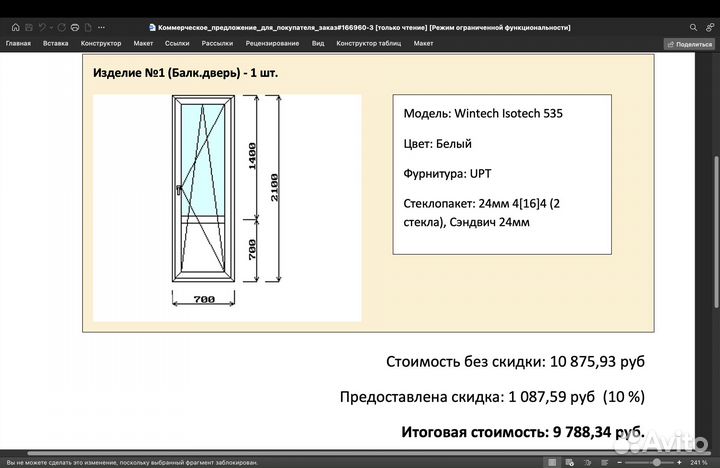Click the collaboration people icon at the top right
Image resolution: width=720 pixels, height=468 pixels.
tap(710, 28)
